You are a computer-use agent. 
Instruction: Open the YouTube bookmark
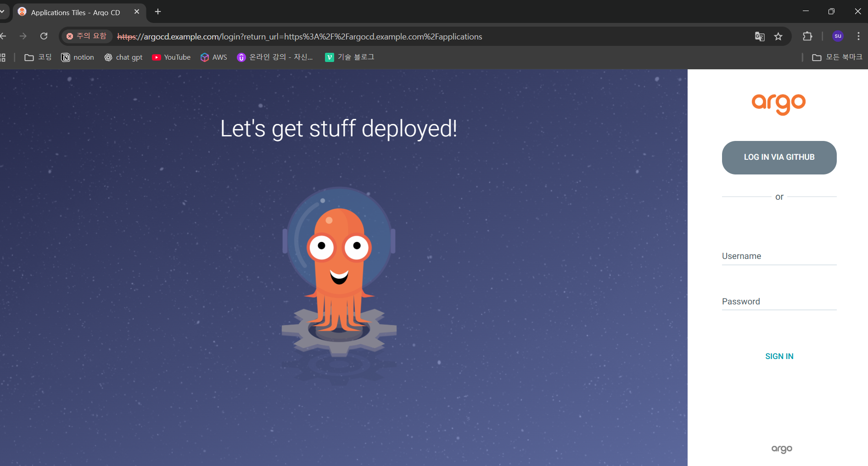point(172,57)
